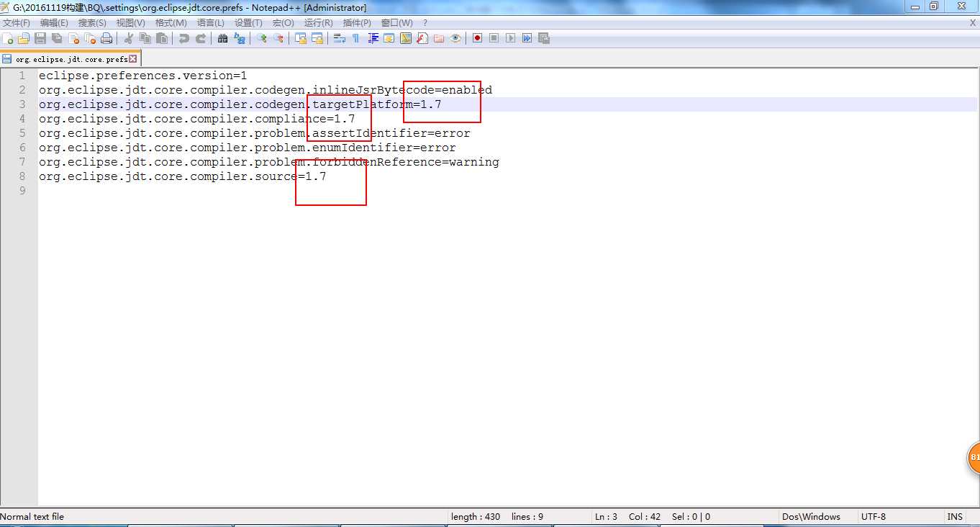Toggle file monitoring eye icon
The height and width of the screenshot is (527, 980).
[x=455, y=38]
